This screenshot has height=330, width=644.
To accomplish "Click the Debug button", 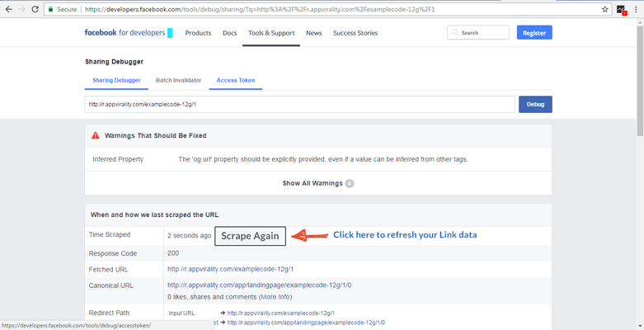I will (x=535, y=105).
